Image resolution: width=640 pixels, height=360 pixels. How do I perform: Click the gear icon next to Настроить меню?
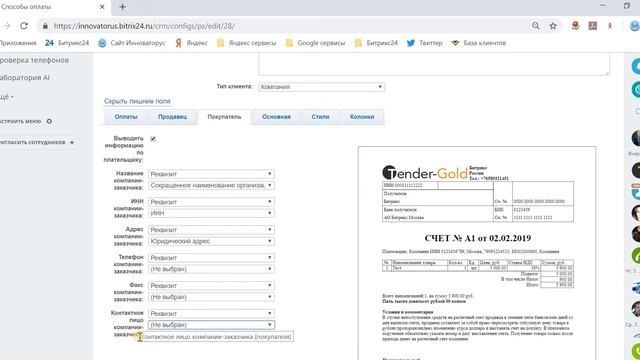[x=49, y=121]
